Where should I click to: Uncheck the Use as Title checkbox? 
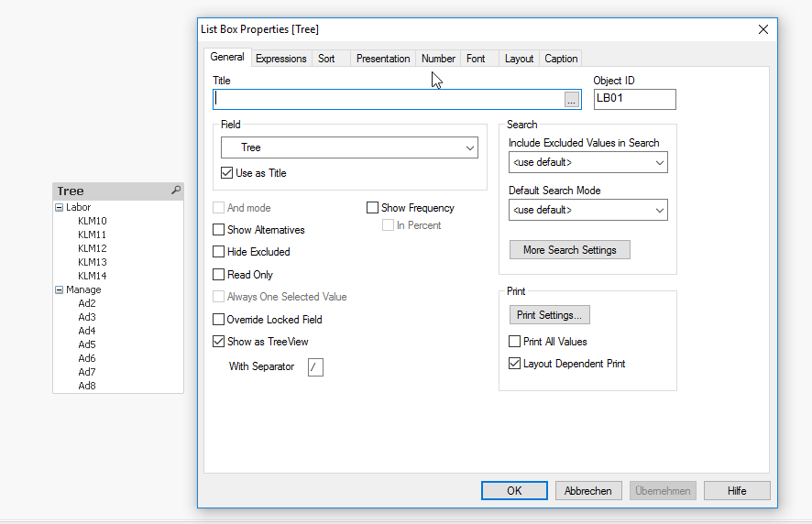pos(227,173)
